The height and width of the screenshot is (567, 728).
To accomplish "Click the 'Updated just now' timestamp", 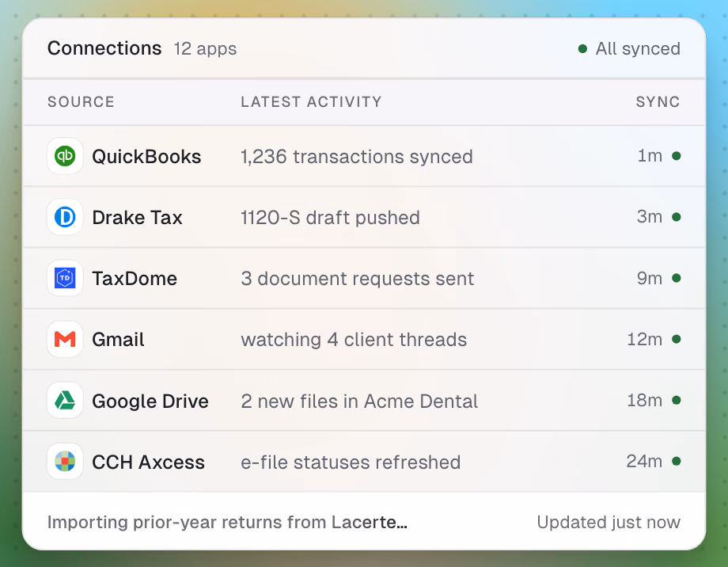I will coord(609,523).
